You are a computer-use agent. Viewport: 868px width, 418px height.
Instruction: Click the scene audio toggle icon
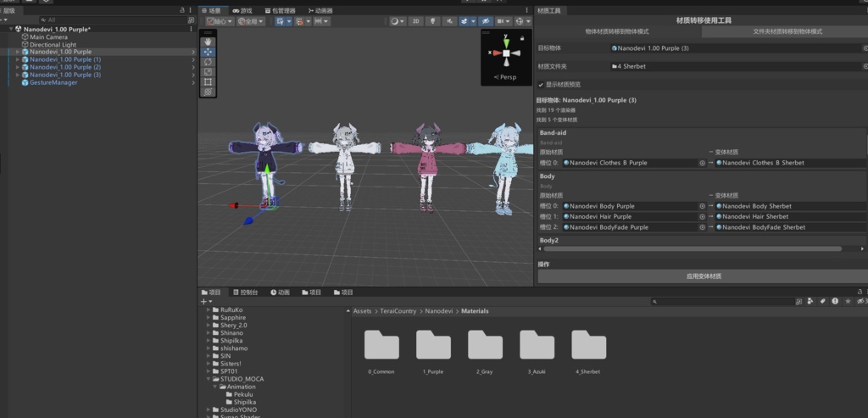pyautogui.click(x=449, y=21)
